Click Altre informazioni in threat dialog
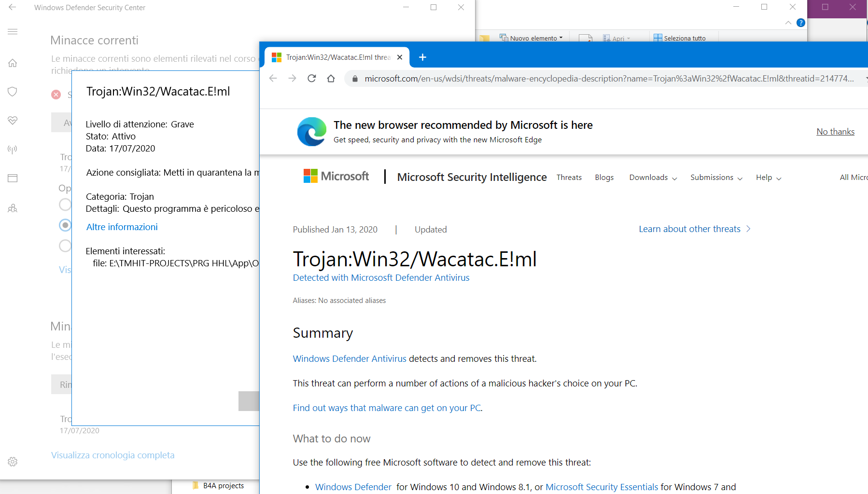 pyautogui.click(x=122, y=227)
